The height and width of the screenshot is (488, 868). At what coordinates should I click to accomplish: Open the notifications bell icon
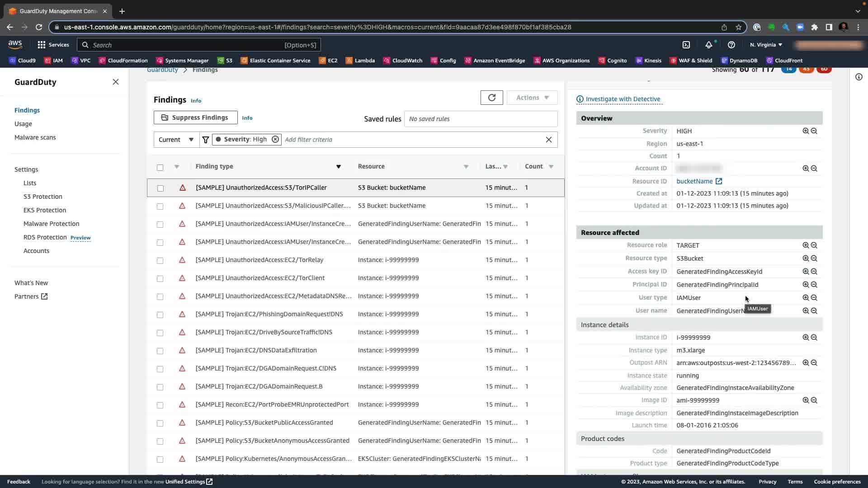point(708,45)
